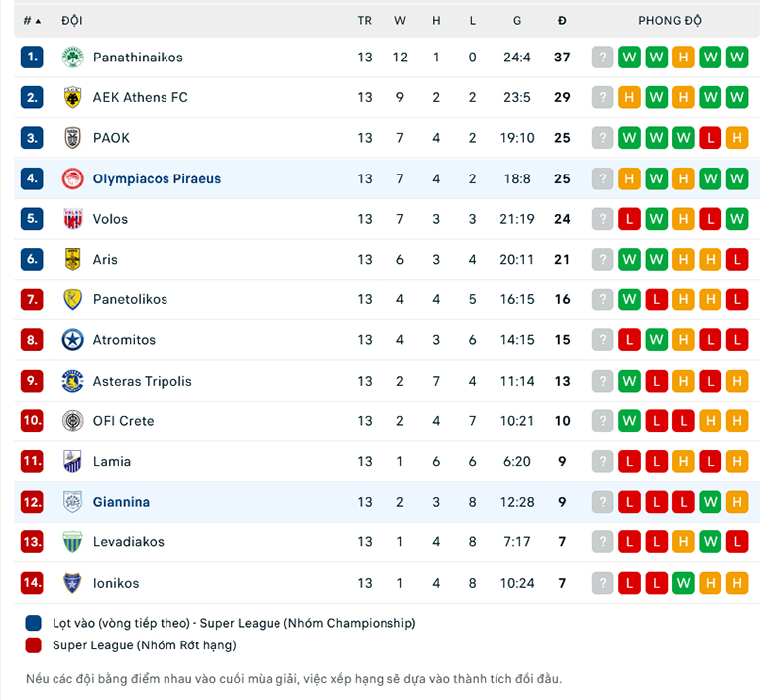Click the PHONG ĐỘ column header

coord(670,21)
